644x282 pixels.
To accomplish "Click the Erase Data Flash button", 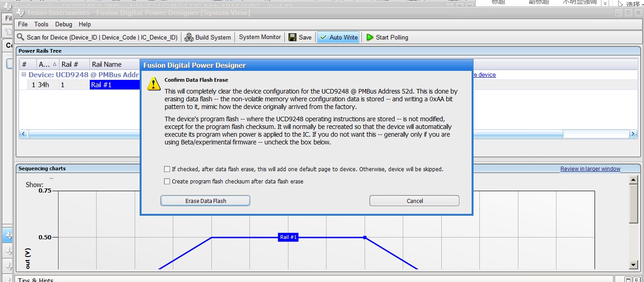I will pyautogui.click(x=205, y=201).
